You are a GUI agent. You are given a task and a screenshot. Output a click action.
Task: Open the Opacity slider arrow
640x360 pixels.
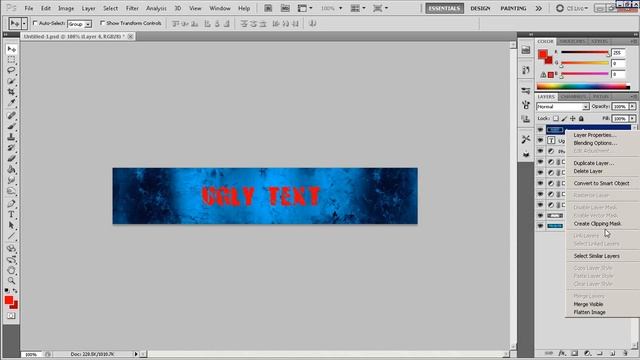[632, 107]
